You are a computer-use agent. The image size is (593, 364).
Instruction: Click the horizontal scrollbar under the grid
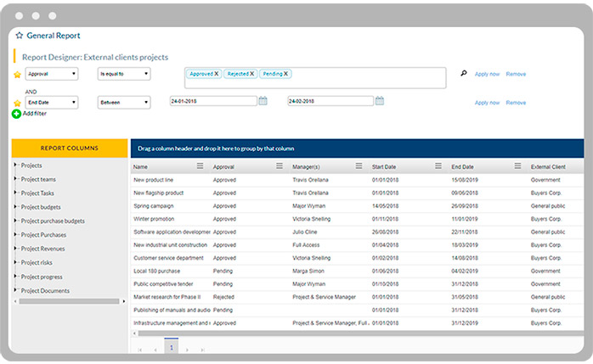pyautogui.click(x=255, y=333)
